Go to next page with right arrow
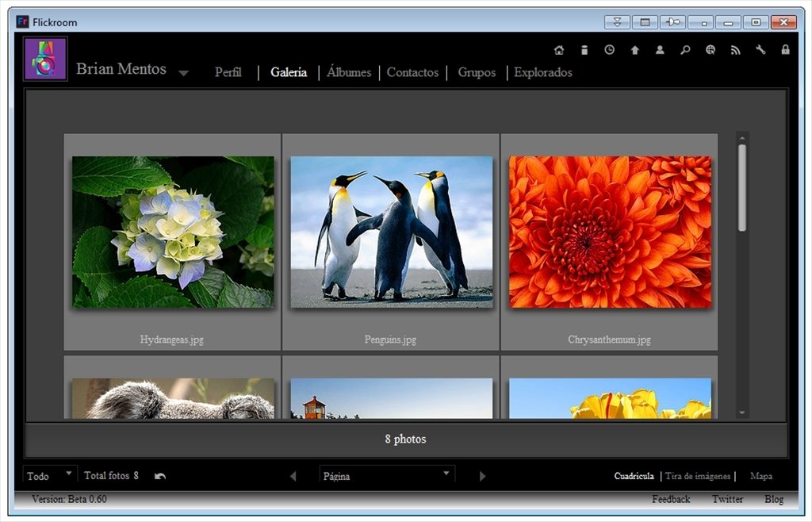The height and width of the screenshot is (522, 812). click(482, 476)
